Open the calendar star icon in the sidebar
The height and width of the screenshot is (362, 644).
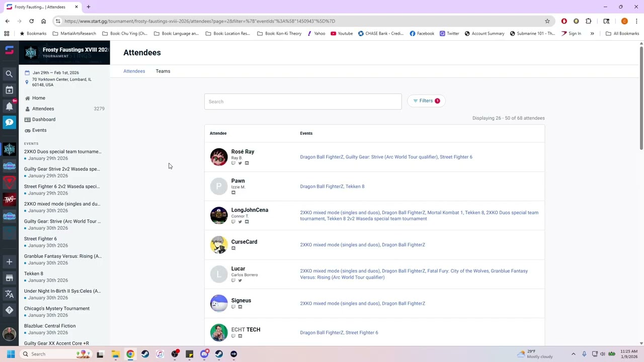(x=9, y=90)
